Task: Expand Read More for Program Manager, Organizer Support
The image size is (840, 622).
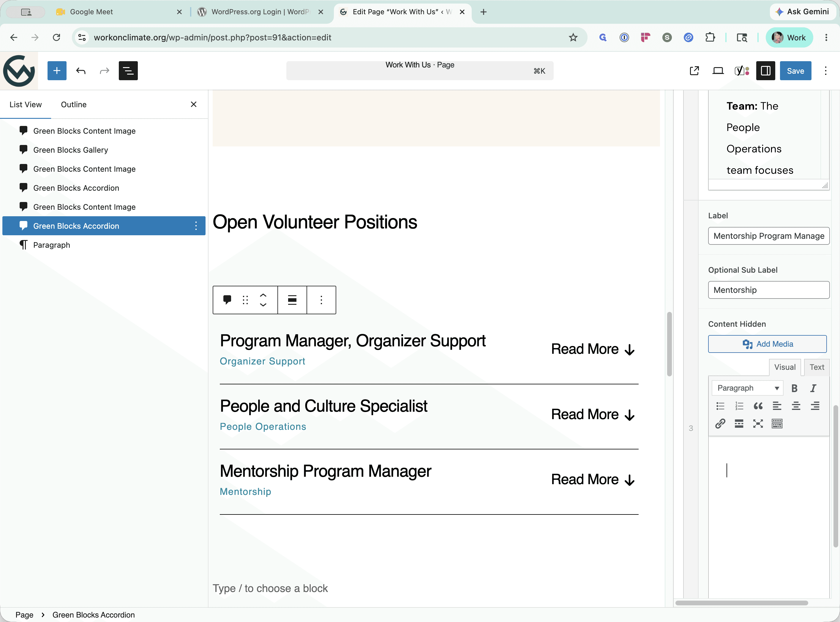Action: (593, 349)
